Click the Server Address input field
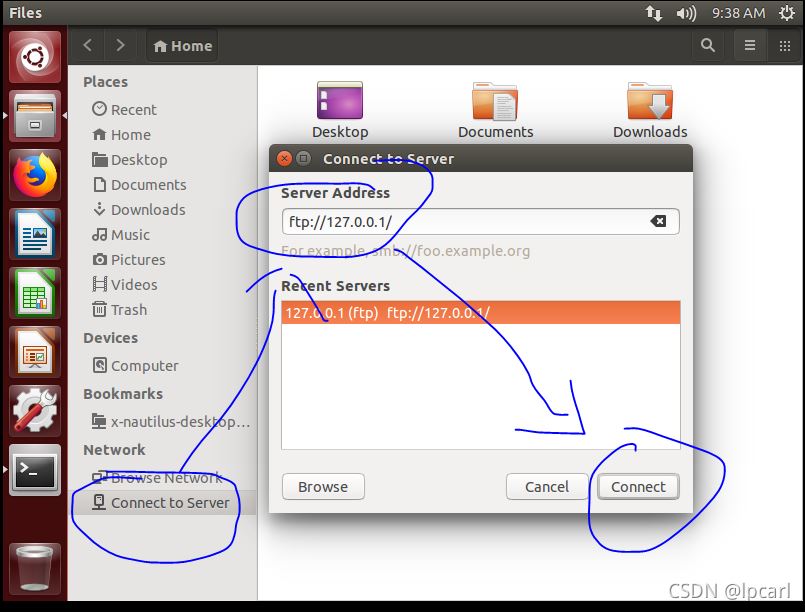805x612 pixels. [x=481, y=221]
